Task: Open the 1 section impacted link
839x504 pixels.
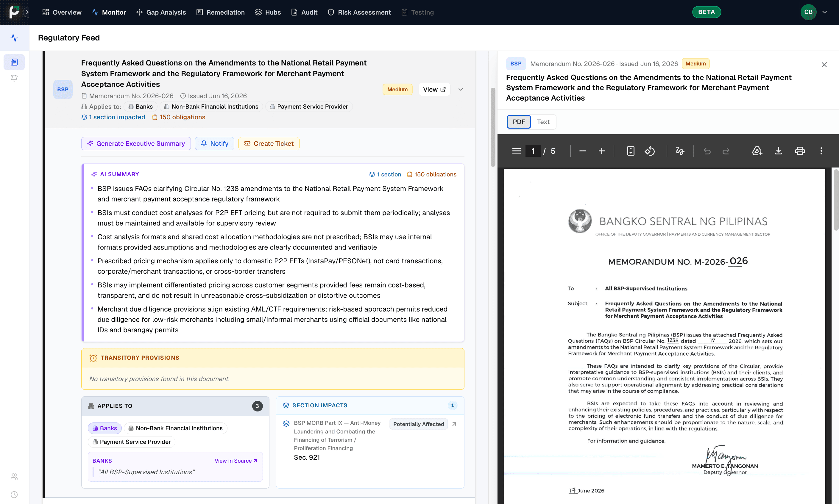Action: [113, 117]
